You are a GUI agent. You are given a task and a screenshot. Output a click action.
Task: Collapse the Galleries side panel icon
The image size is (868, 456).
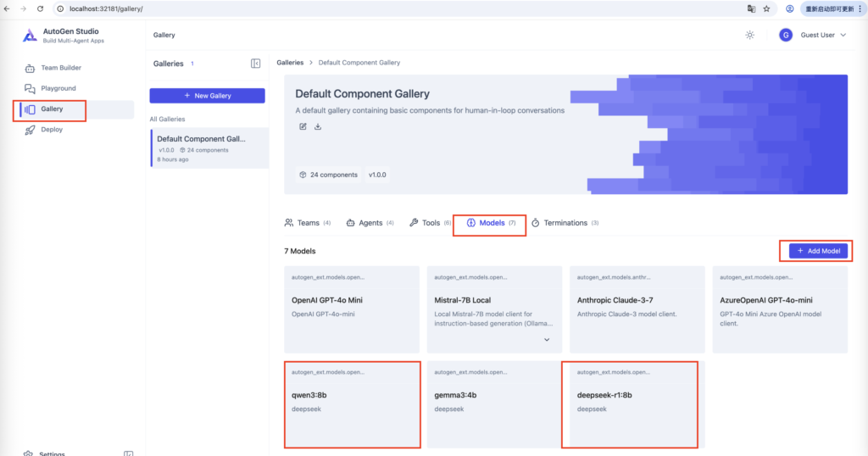256,64
